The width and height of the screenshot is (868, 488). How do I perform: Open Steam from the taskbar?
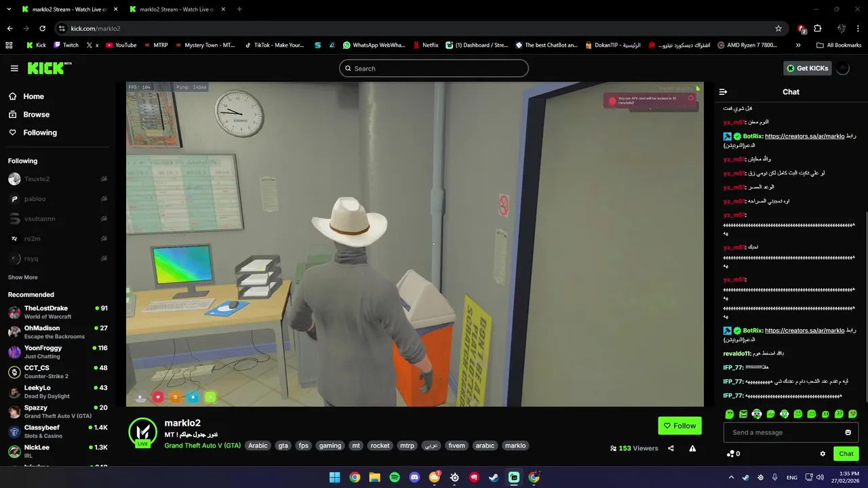[x=494, y=477]
